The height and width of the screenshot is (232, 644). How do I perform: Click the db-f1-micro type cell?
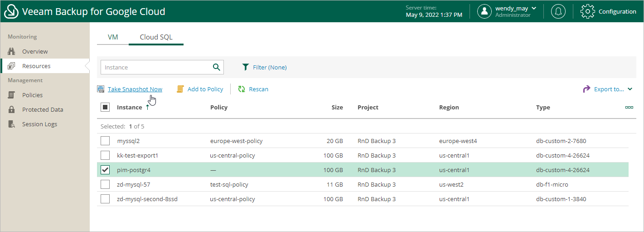pyautogui.click(x=552, y=184)
